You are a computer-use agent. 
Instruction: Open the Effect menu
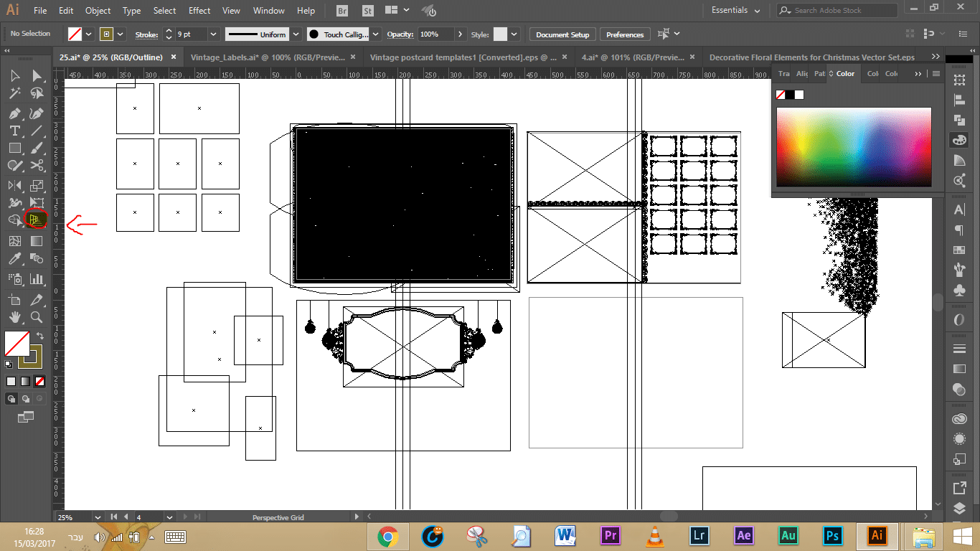point(199,11)
